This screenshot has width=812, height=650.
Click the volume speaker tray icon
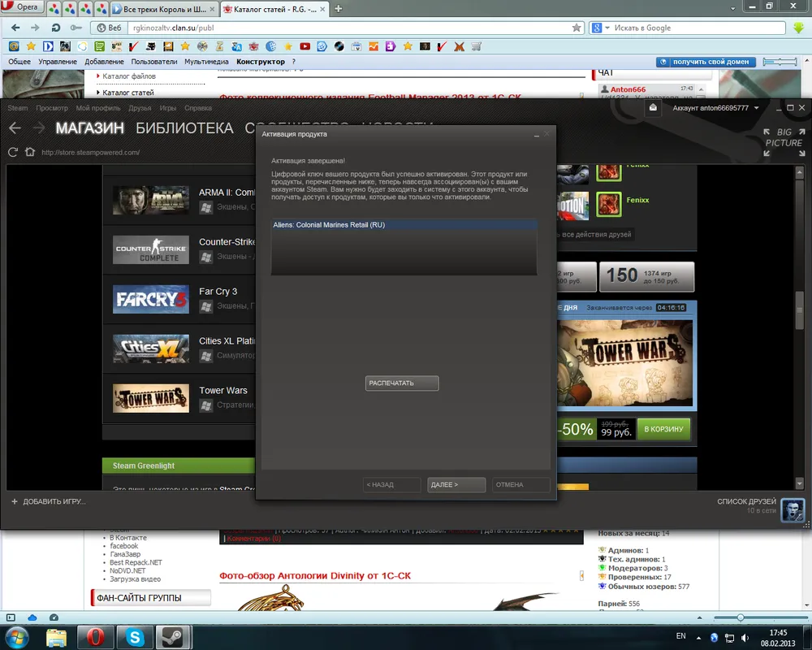coord(745,638)
